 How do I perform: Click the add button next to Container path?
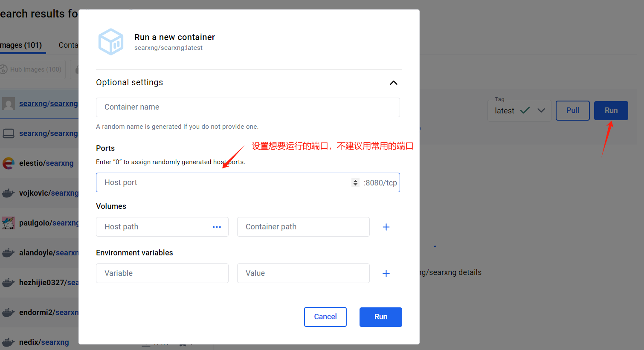pos(386,227)
